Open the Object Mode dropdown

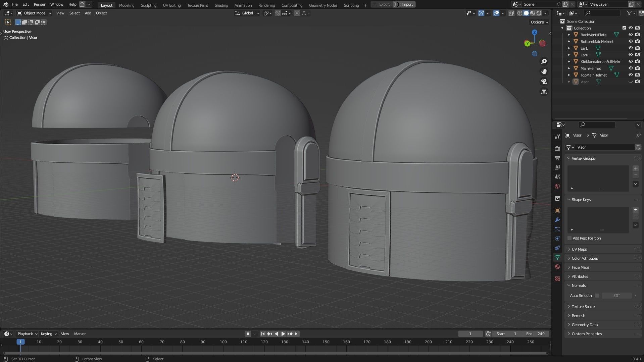click(x=34, y=13)
